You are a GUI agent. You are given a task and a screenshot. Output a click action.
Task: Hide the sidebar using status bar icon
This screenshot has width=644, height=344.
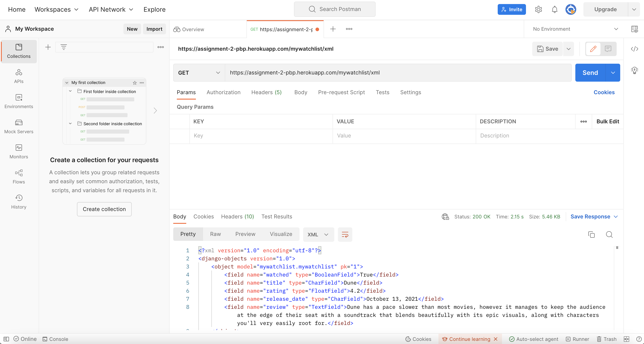point(6,339)
